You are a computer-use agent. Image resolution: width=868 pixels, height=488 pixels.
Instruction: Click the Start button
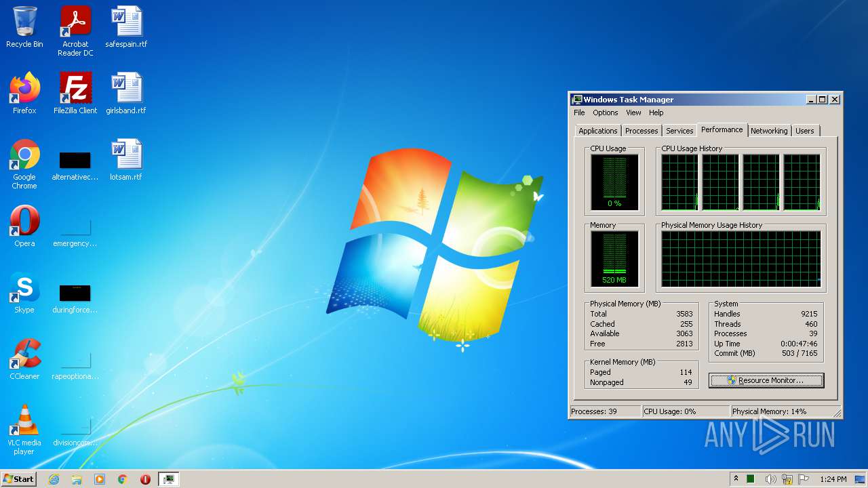(18, 479)
